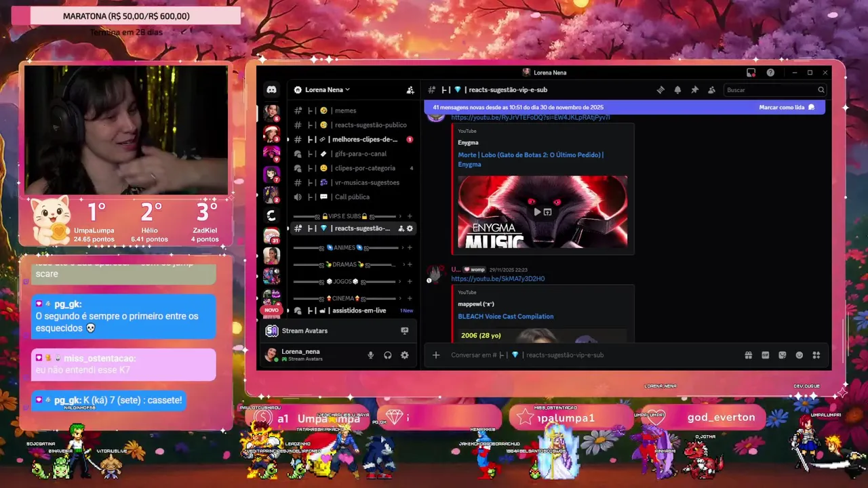Play the Enygma video embed
The height and width of the screenshot is (488, 868).
(x=537, y=212)
